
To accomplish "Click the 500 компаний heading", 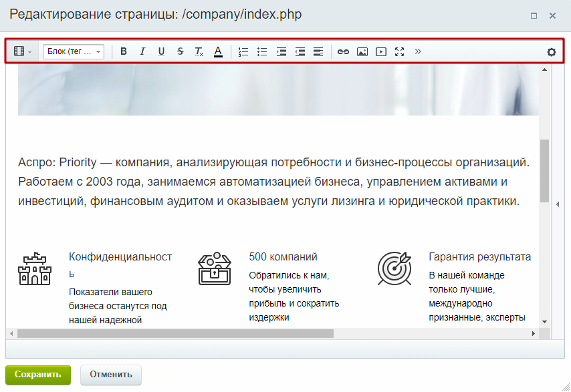I will pos(283,256).
